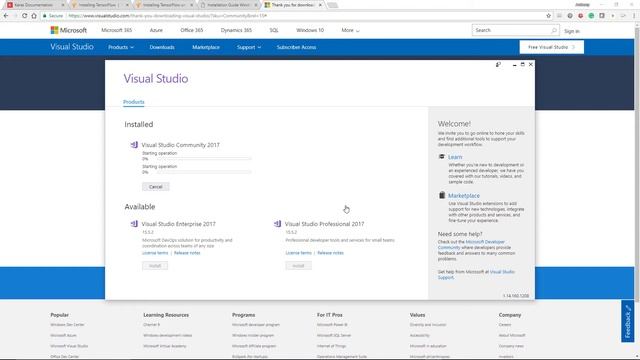Close the Keras Documentation tab
This screenshot has height=360, width=640.
63,5
